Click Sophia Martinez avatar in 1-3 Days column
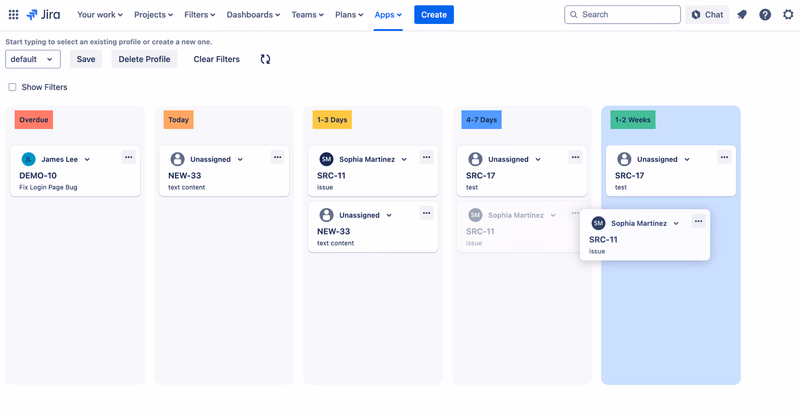800x414 pixels. point(327,159)
